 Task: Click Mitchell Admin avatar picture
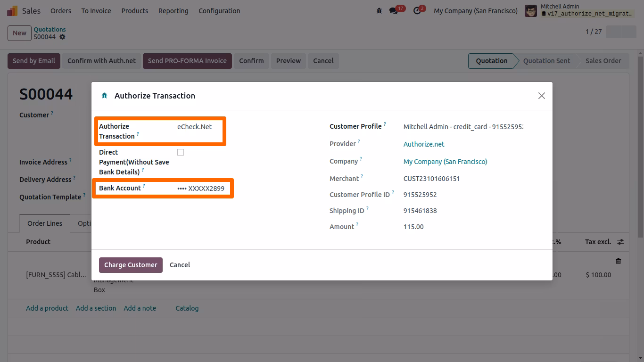[x=531, y=10]
